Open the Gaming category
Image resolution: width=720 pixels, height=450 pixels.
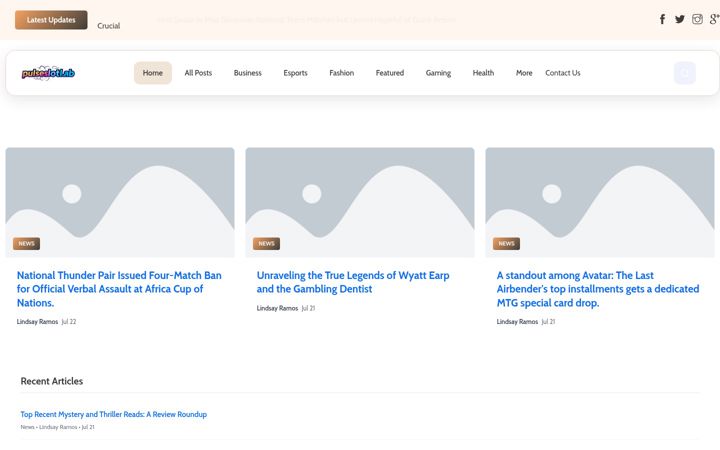(x=438, y=73)
